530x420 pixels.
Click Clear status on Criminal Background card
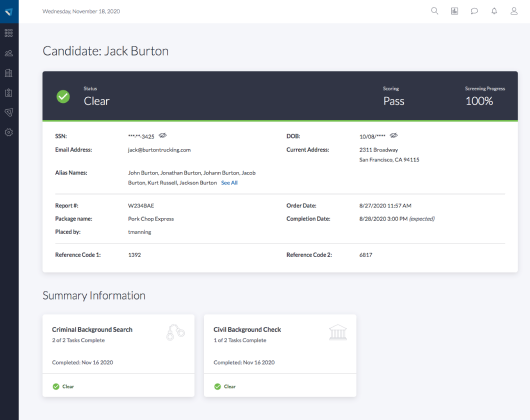click(63, 387)
